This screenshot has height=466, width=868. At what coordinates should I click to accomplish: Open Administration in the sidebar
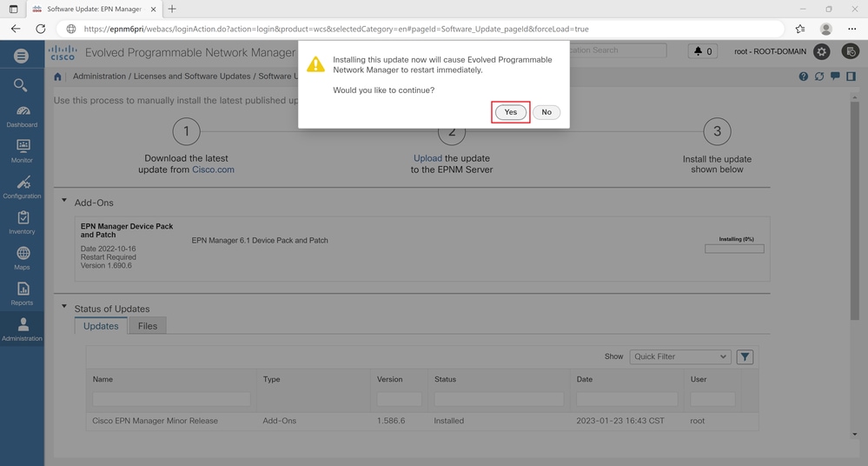click(x=22, y=330)
